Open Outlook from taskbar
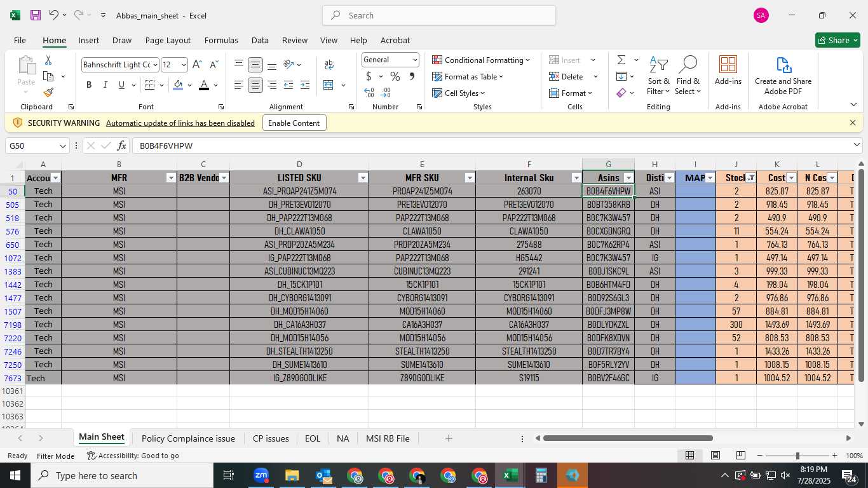The height and width of the screenshot is (488, 868). pos(323,475)
